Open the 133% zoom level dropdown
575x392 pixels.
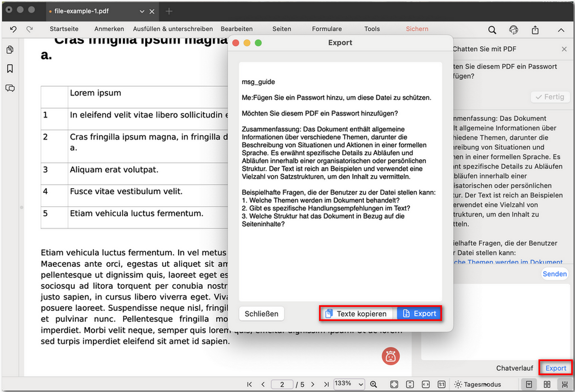click(x=349, y=384)
